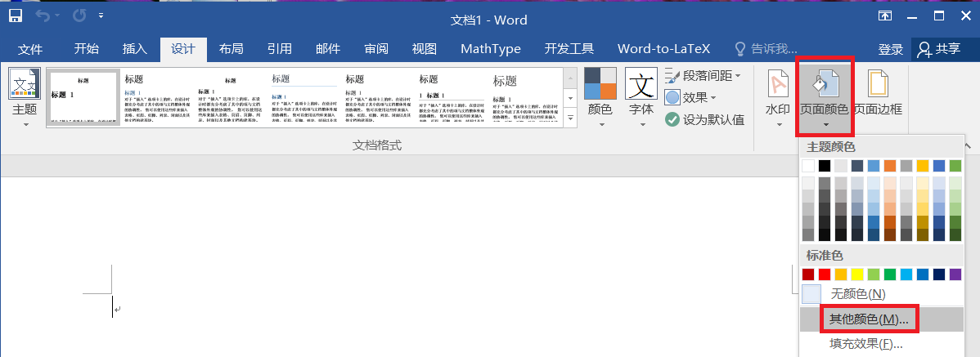Image resolution: width=980 pixels, height=357 pixels.
Task: Pick the gold theme color swatch
Action: [x=923, y=165]
